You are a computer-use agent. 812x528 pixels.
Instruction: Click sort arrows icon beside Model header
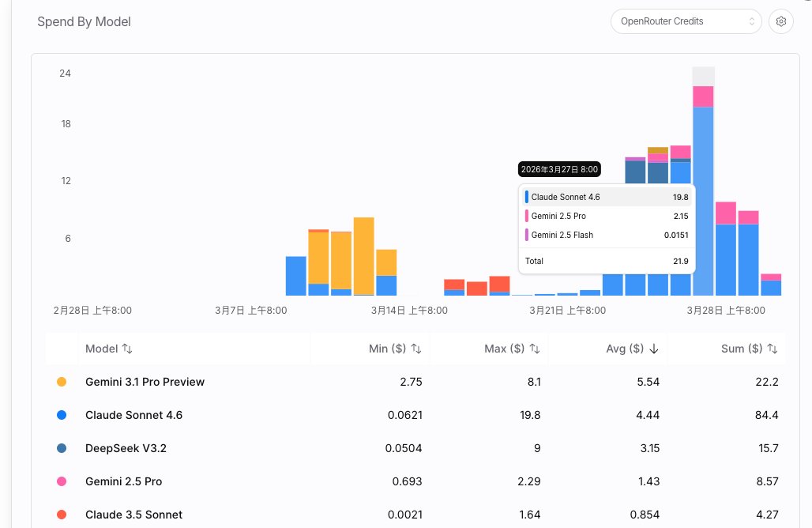point(127,349)
